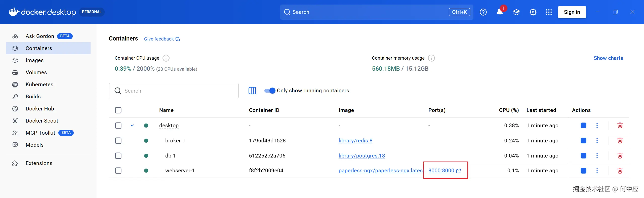Check the broker-1 row checkbox
This screenshot has height=198, width=644.
point(118,140)
